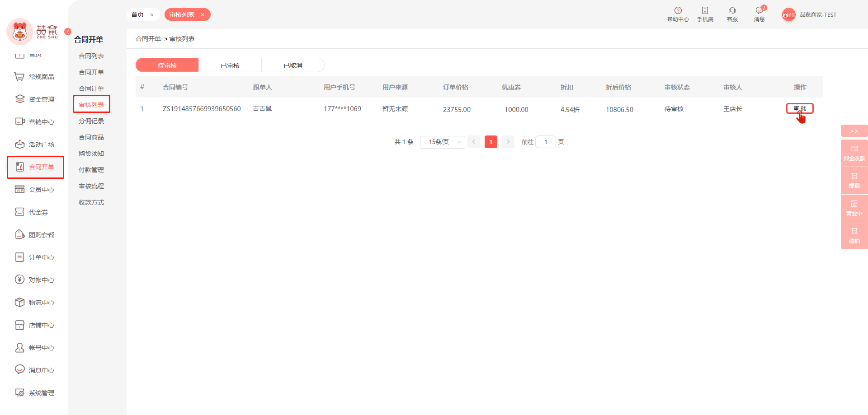Click the -1000.00 coupon cell
868x415 pixels.
coord(515,109)
